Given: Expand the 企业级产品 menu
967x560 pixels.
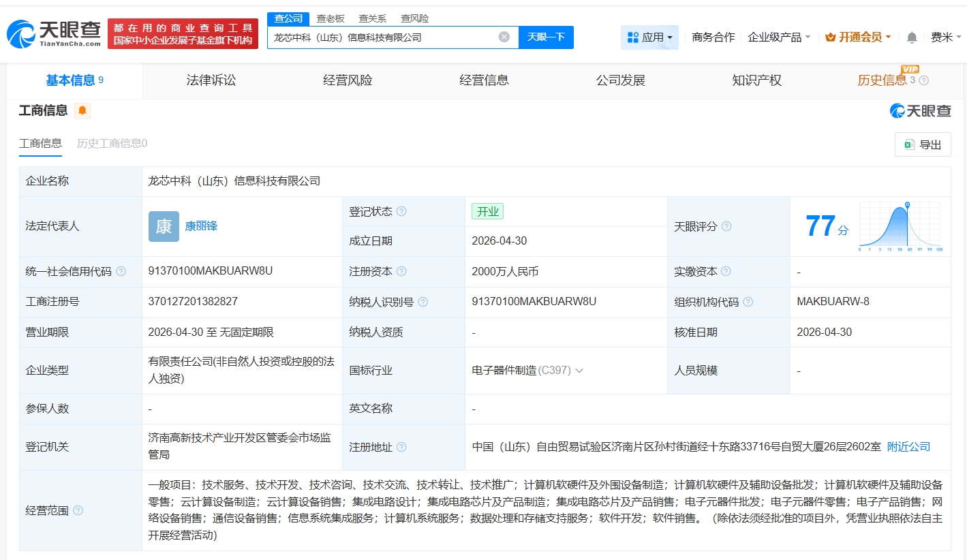Looking at the screenshot, I should 779,37.
